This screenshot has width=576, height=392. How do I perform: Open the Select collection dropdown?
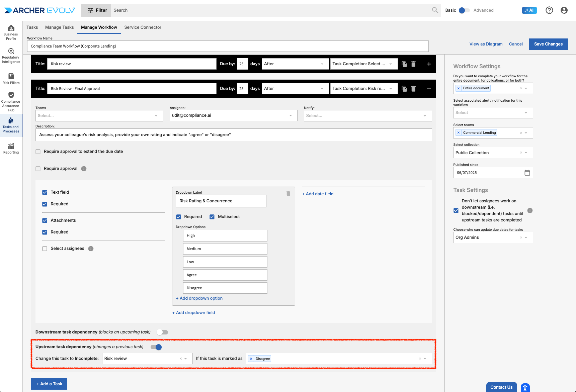click(526, 153)
